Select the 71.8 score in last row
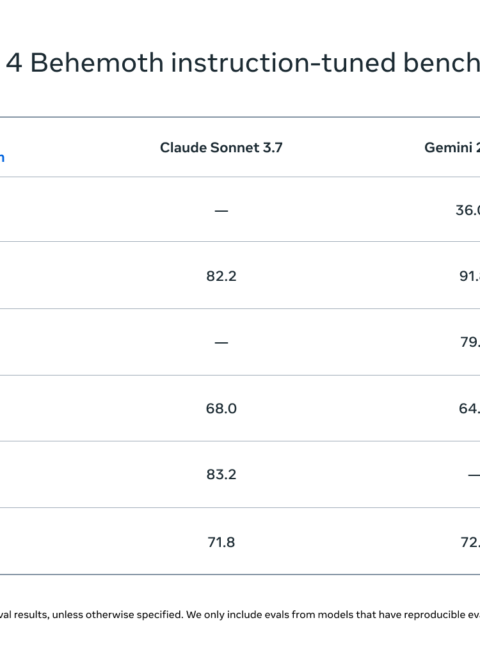Viewport: 480px width, 650px height. point(221,542)
